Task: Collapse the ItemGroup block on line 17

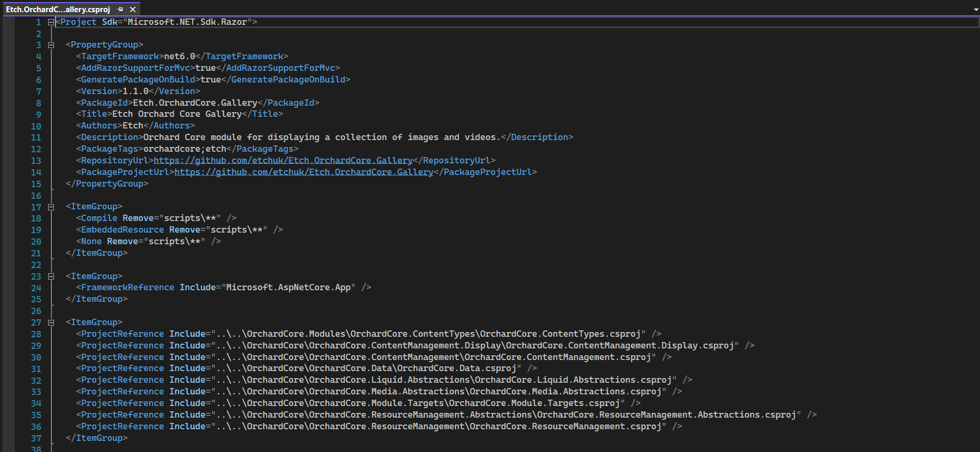Action: coord(51,207)
